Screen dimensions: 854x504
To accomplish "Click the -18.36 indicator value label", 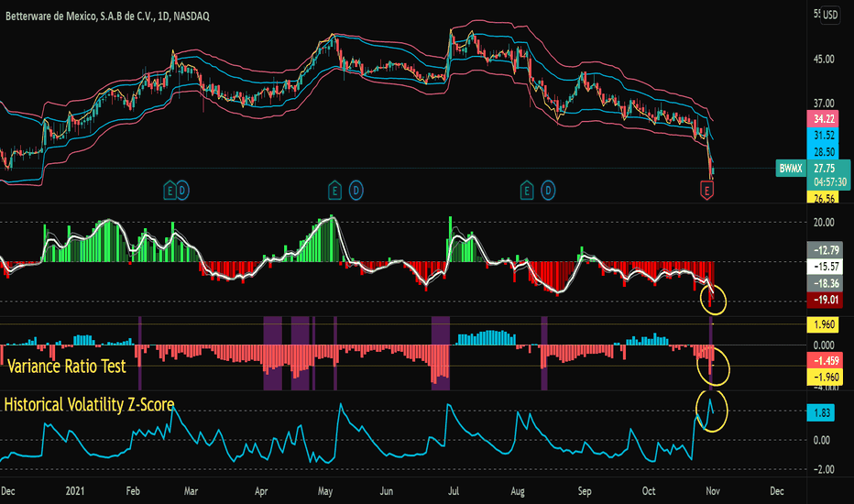I will pyautogui.click(x=825, y=283).
